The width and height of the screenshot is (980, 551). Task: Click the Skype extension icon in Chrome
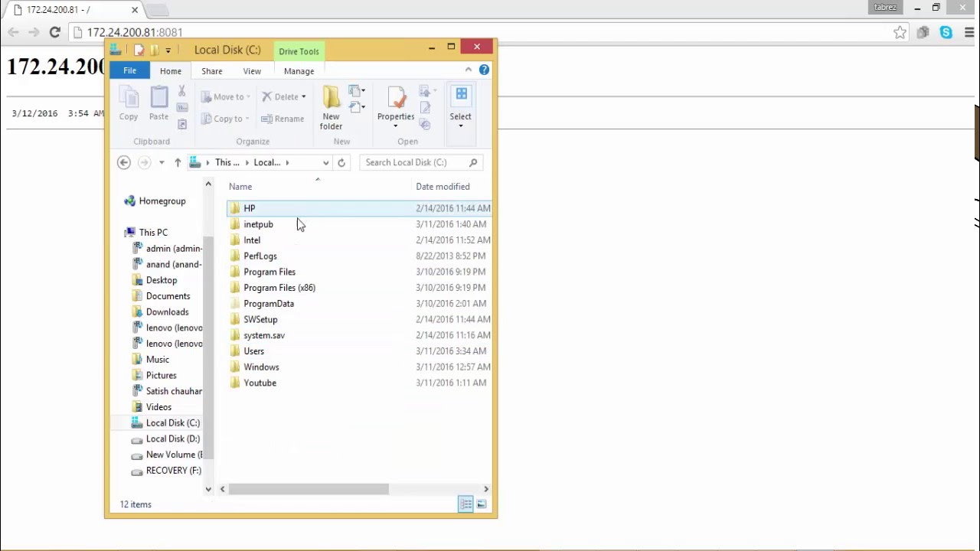click(946, 32)
